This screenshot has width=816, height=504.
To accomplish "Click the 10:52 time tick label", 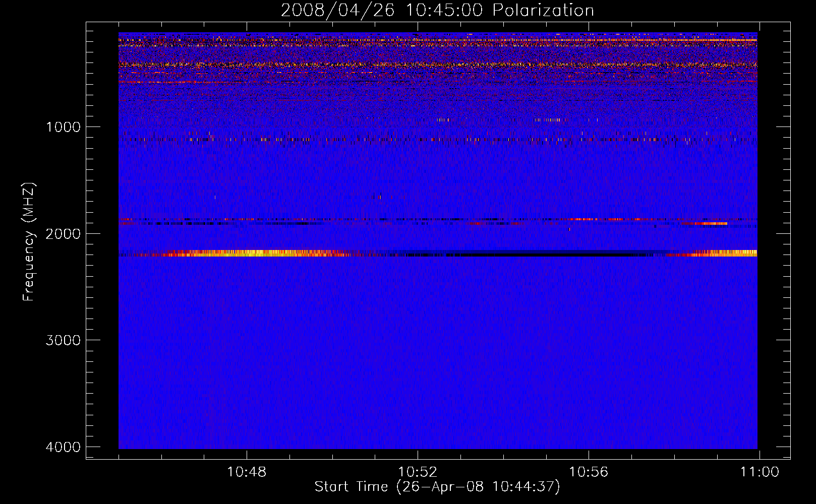I will pyautogui.click(x=418, y=472).
